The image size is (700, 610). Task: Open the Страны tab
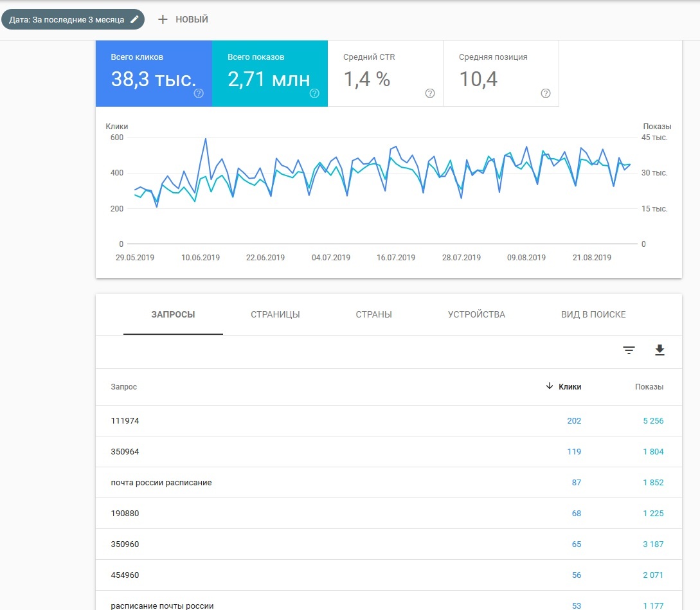pyautogui.click(x=373, y=315)
